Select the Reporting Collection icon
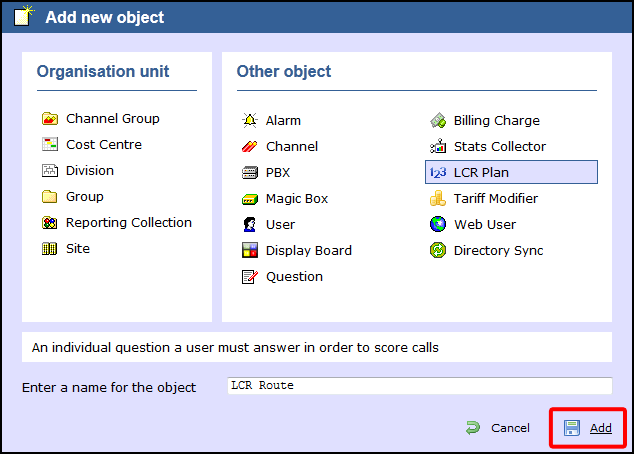Viewport: 634px width, 454px height. pyautogui.click(x=49, y=223)
